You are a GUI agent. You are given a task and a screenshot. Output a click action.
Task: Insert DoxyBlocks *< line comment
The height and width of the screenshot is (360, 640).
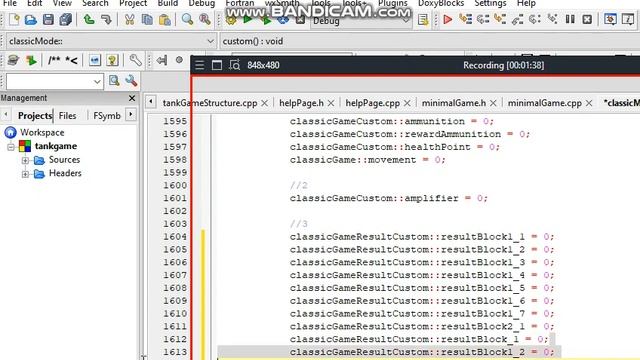pos(71,60)
